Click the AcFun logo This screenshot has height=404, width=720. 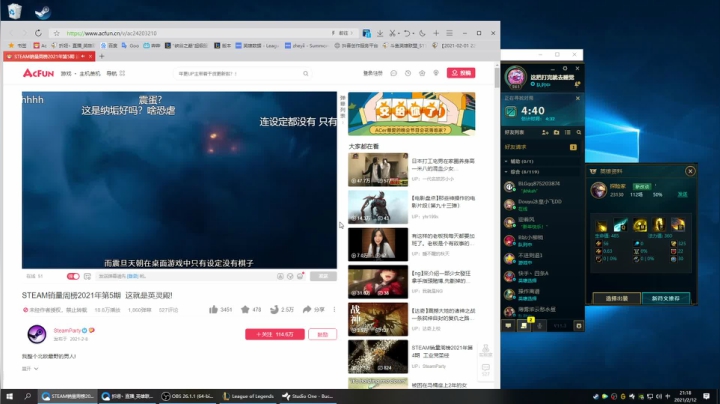pos(39,73)
